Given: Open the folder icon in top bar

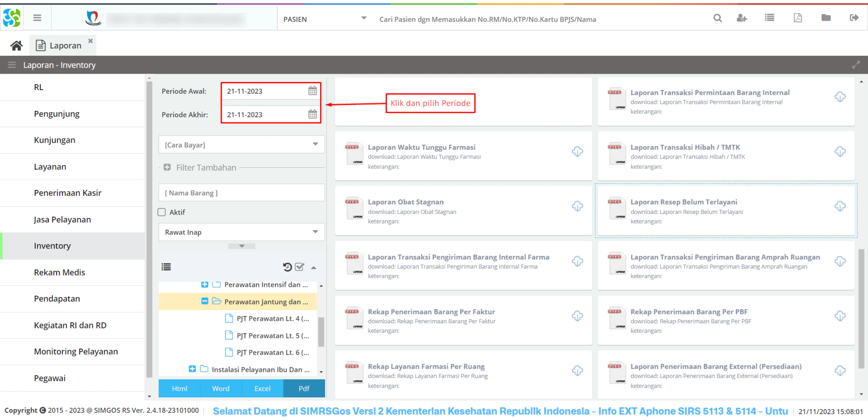Looking at the screenshot, I should (x=826, y=18).
